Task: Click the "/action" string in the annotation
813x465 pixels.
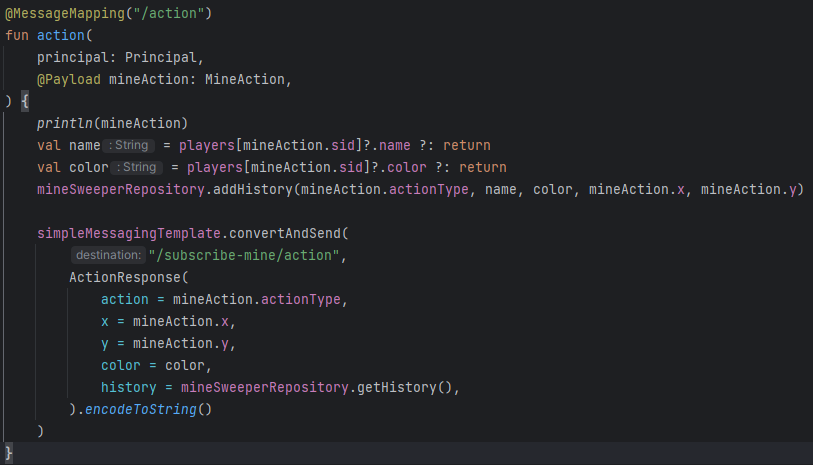Action: pyautogui.click(x=169, y=13)
